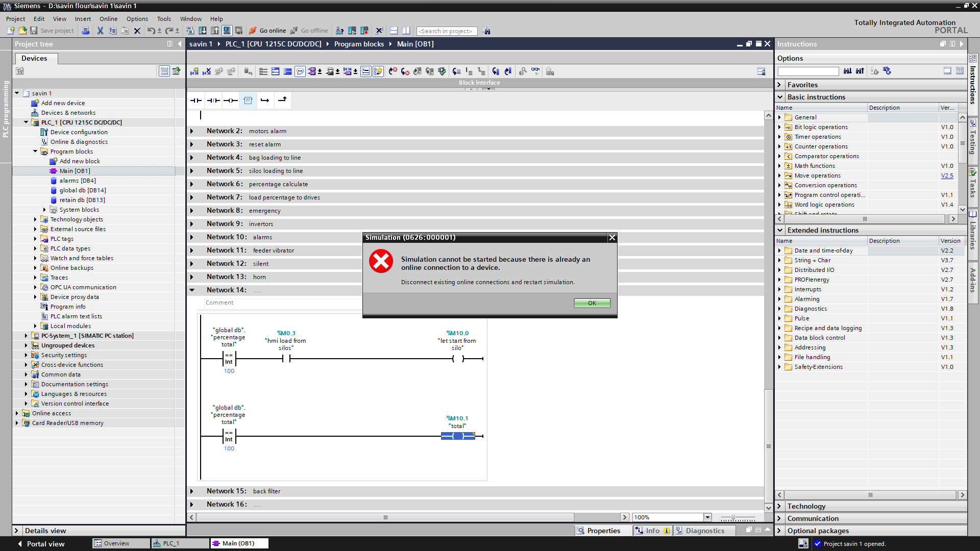
Task: Click the Go online toolbar button
Action: click(x=268, y=31)
